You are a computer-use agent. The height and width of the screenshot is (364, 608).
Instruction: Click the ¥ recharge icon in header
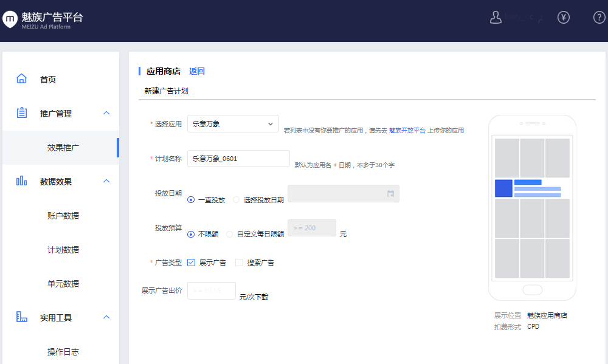564,17
